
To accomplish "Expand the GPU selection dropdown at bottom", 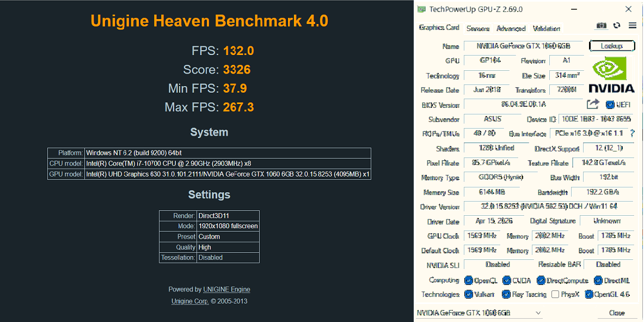I will click(x=479, y=313).
